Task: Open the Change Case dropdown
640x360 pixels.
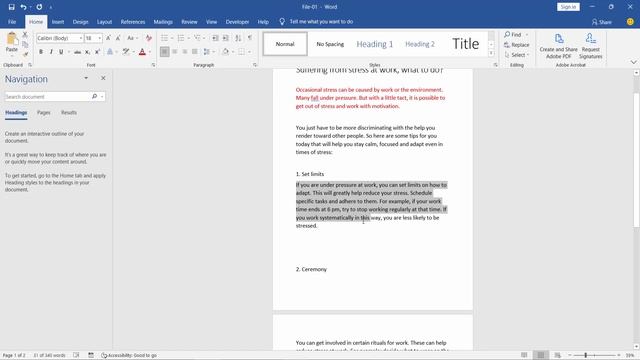Action: 132,38
